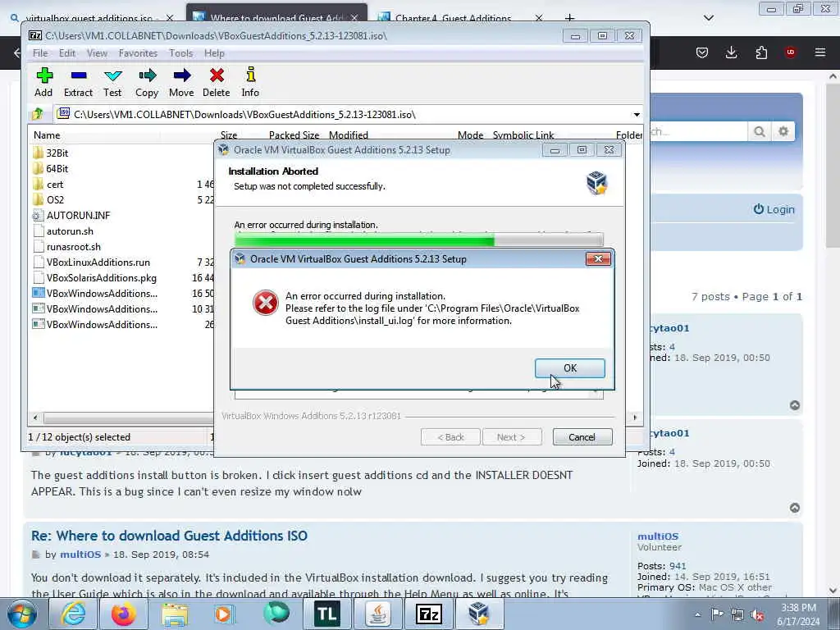The image size is (840, 630).
Task: Click OK in the error dialog
Action: 570,368
